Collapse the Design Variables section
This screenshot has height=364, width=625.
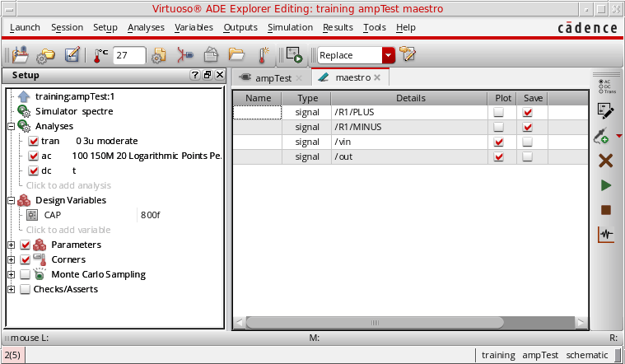(x=11, y=200)
